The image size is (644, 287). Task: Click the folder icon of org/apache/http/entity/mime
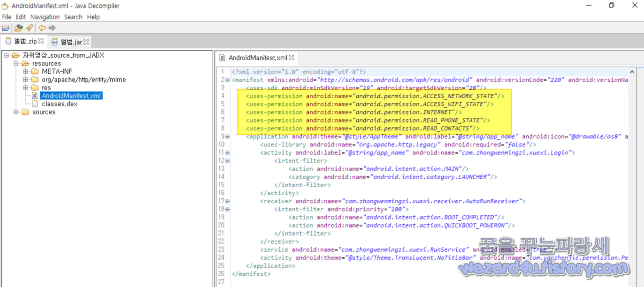pyautogui.click(x=35, y=79)
